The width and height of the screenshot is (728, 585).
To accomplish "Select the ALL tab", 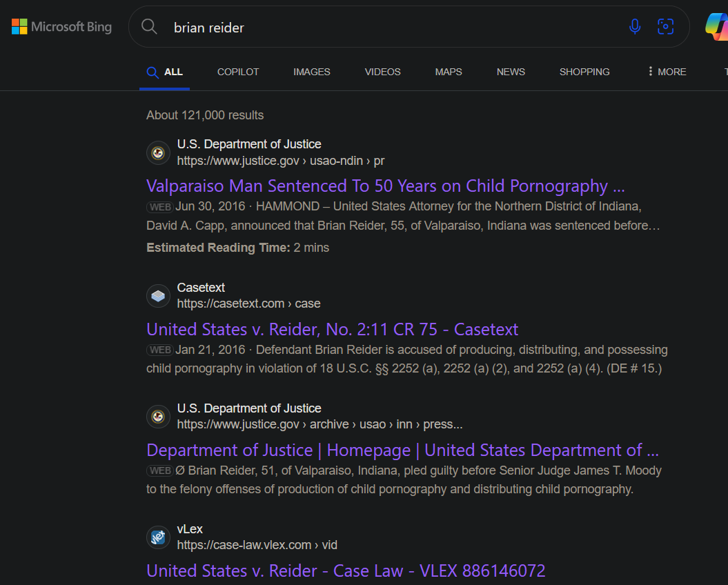I will coord(164,72).
